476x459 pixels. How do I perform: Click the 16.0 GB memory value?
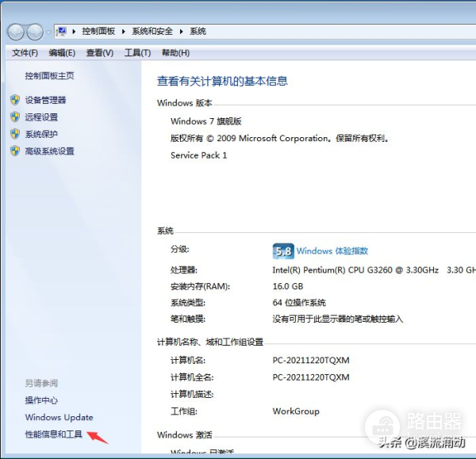tap(288, 286)
